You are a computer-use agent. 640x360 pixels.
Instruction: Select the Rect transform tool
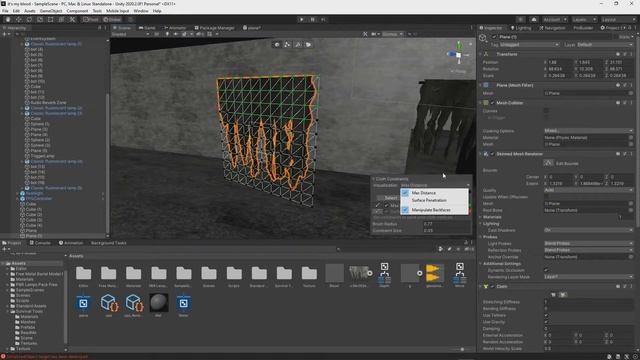(x=51, y=19)
